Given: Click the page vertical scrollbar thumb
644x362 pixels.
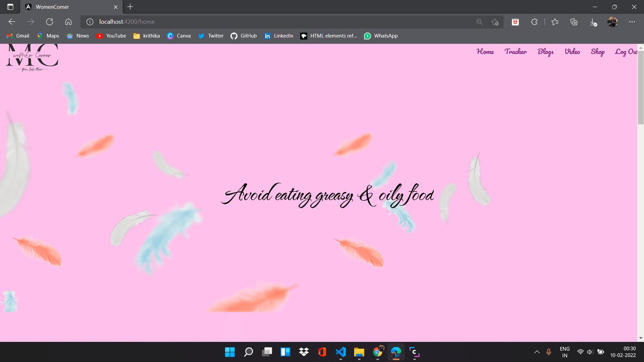Looking at the screenshot, I should [640, 88].
